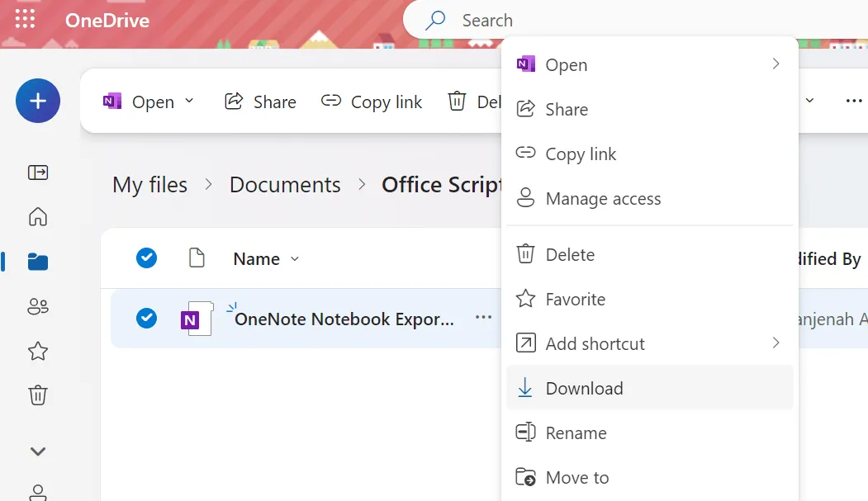Expand the toolbar dropdown chevron near ellipsis

[x=809, y=101]
